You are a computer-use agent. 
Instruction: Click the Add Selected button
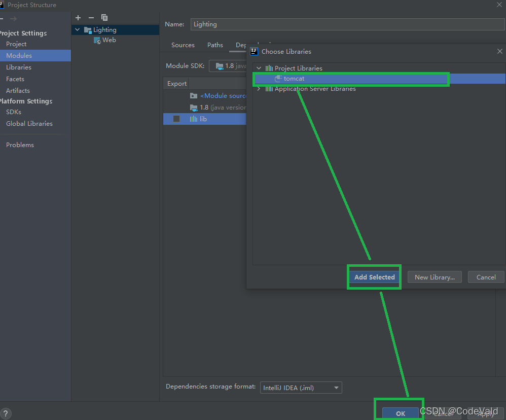tap(374, 277)
